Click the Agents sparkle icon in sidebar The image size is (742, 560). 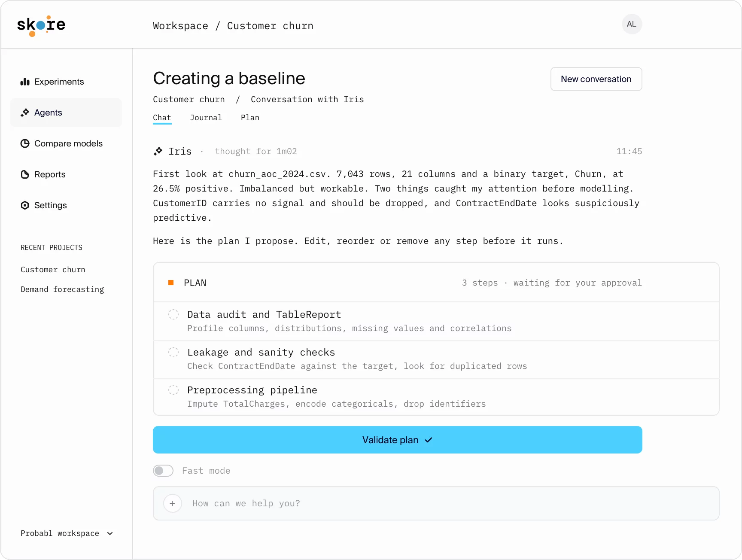pyautogui.click(x=25, y=113)
